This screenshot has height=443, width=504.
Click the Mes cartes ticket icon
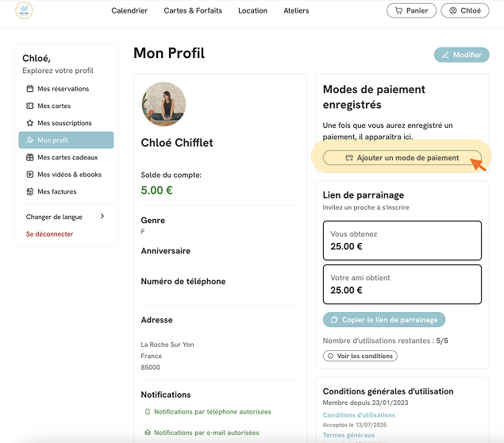pos(30,106)
